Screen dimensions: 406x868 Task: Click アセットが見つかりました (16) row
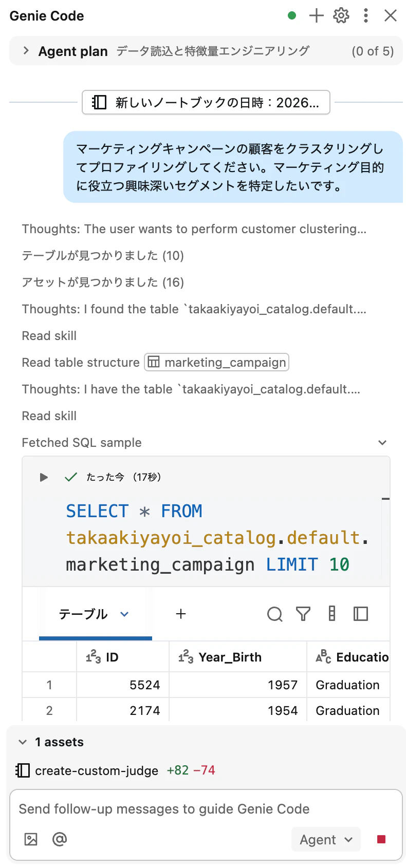point(103,282)
